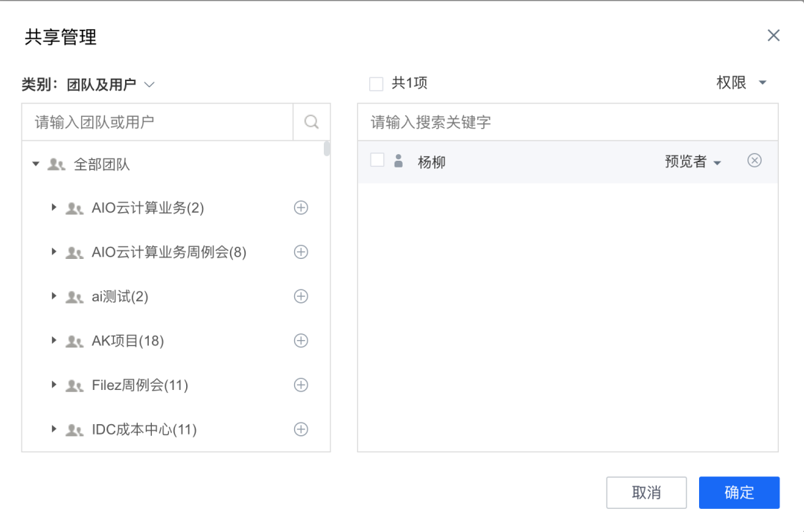This screenshot has width=804, height=532.
Task: Add AIO云计算业务(2) team with plus icon
Action: tap(301, 208)
